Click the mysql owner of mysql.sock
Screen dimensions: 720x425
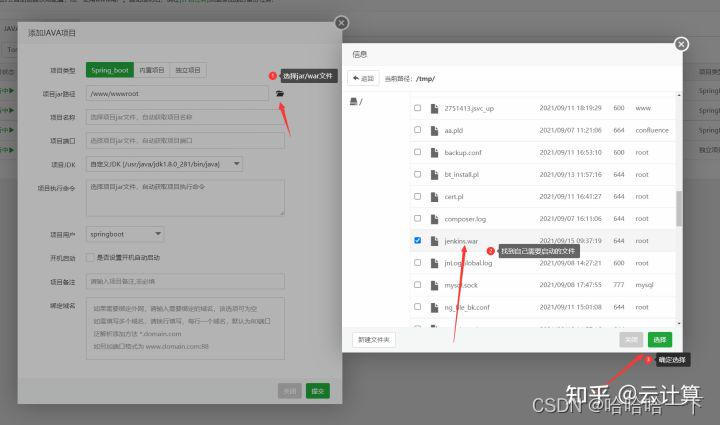644,285
